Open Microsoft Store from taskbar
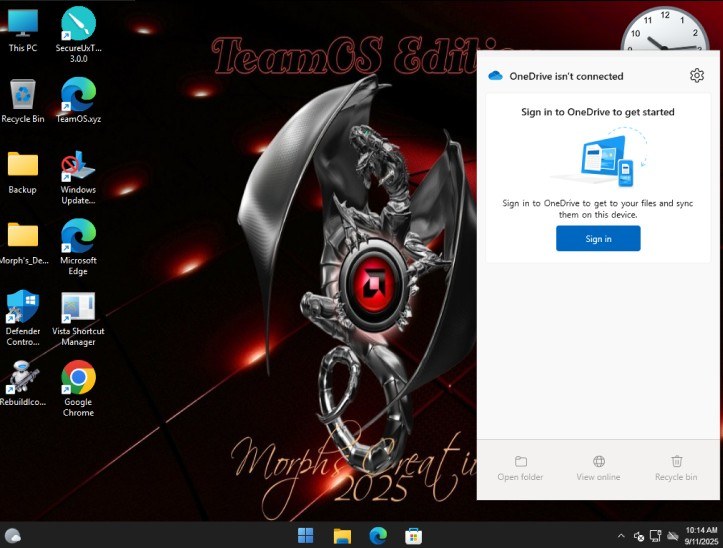Viewport: 723px width, 548px height. [414, 536]
